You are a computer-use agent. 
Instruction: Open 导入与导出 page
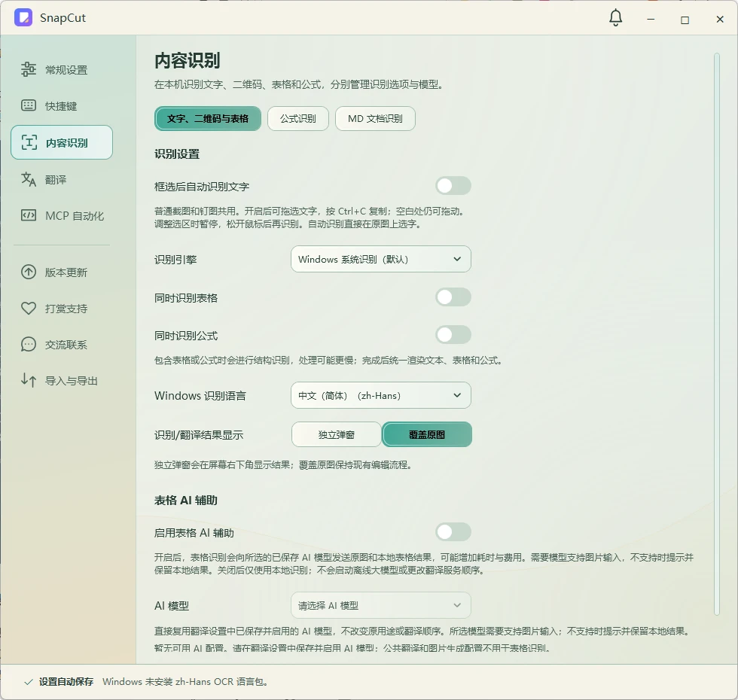(62, 381)
